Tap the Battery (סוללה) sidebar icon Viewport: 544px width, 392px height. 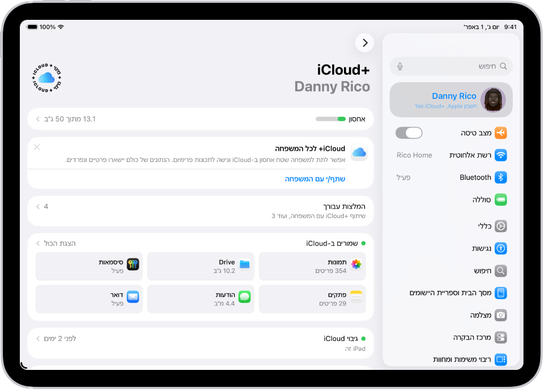click(x=500, y=199)
